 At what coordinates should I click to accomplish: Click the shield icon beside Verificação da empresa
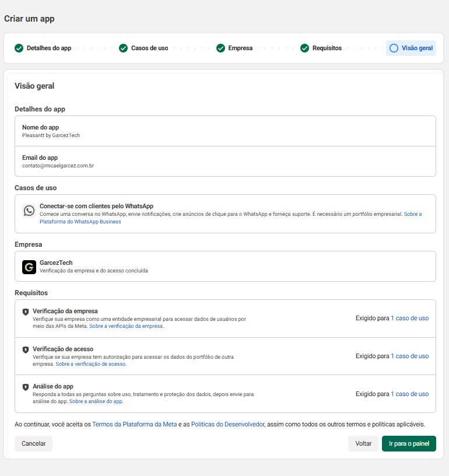[26, 312]
